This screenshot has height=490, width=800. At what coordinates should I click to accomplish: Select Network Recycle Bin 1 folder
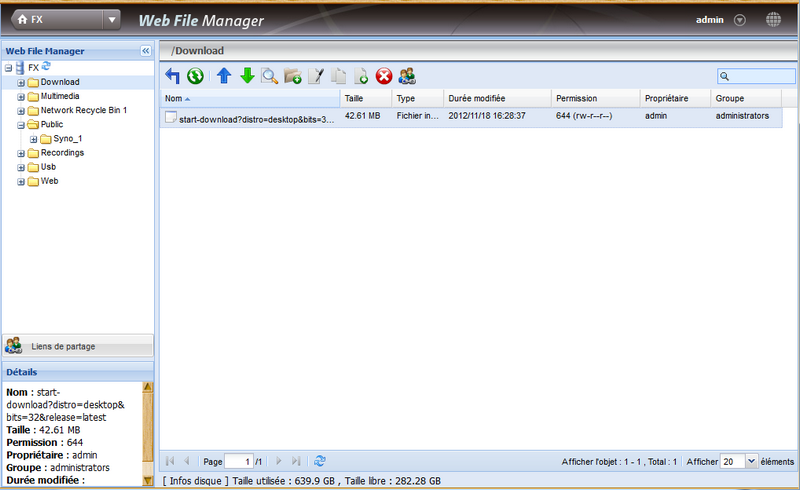pyautogui.click(x=84, y=110)
